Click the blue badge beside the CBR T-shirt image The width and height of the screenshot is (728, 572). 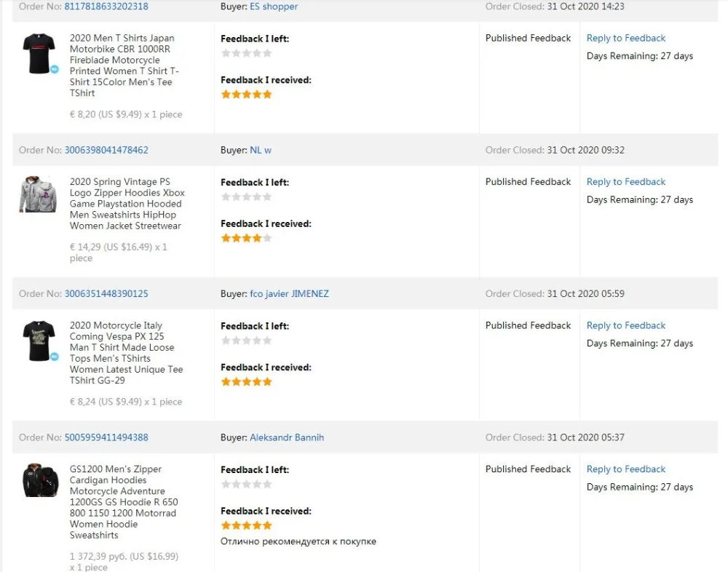(55, 69)
